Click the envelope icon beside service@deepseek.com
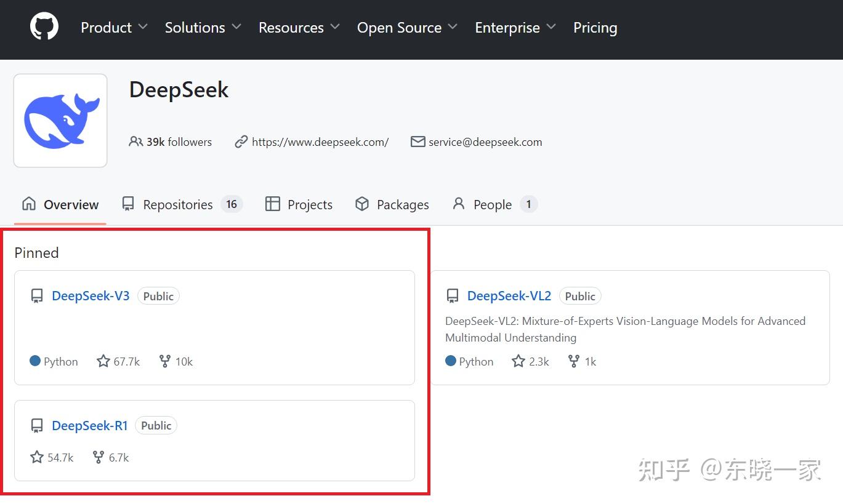The image size is (843, 504). click(417, 142)
